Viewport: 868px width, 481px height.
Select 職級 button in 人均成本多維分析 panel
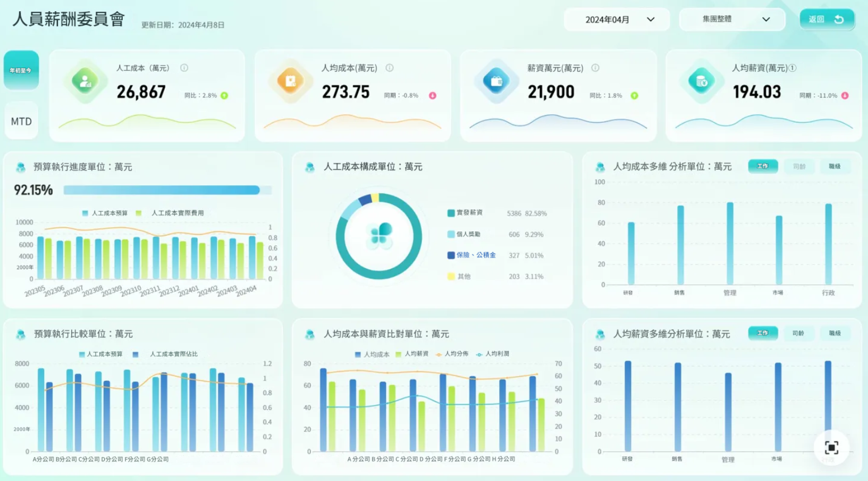click(835, 166)
